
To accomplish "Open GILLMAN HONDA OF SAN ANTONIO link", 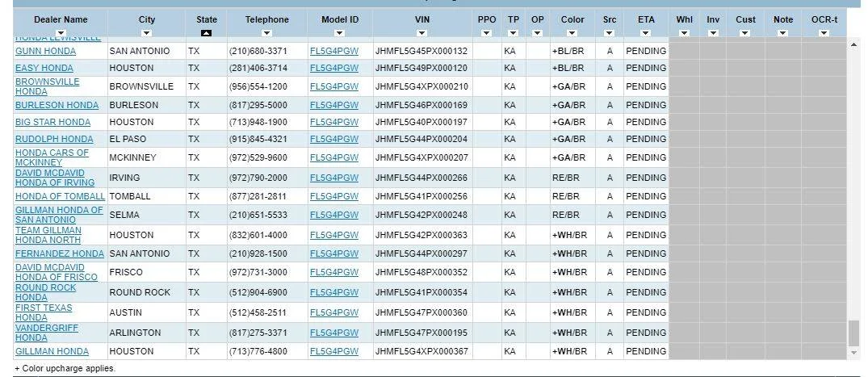I will (x=59, y=215).
